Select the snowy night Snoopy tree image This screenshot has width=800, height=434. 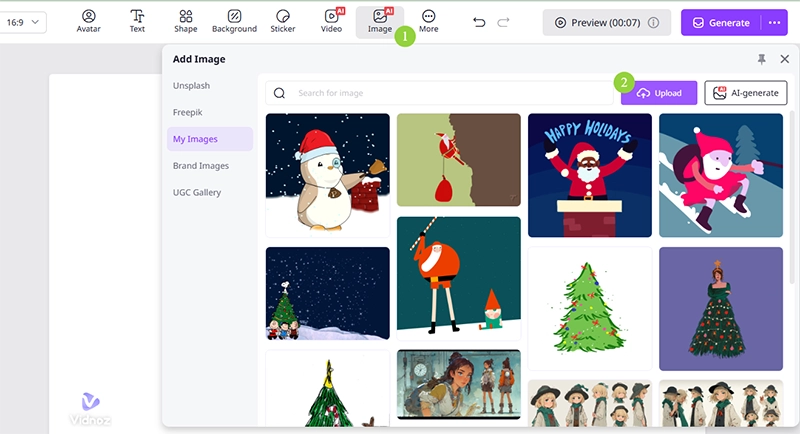coord(328,293)
